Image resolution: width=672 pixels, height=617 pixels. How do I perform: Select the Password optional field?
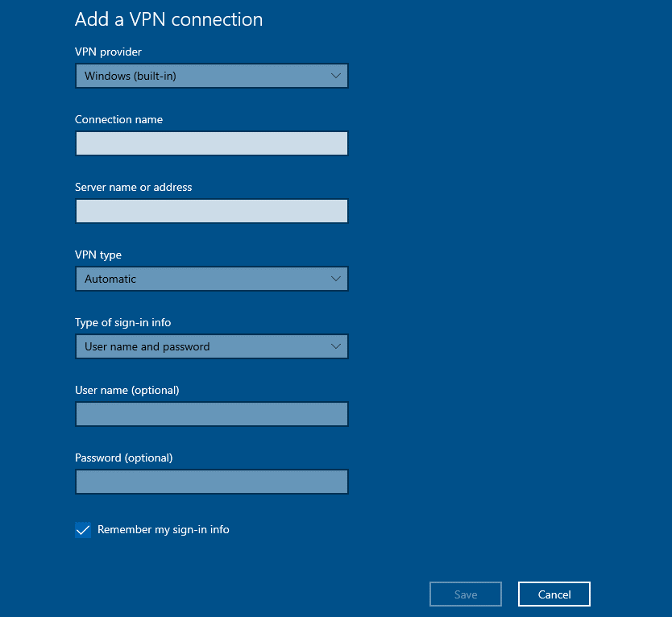pos(211,482)
